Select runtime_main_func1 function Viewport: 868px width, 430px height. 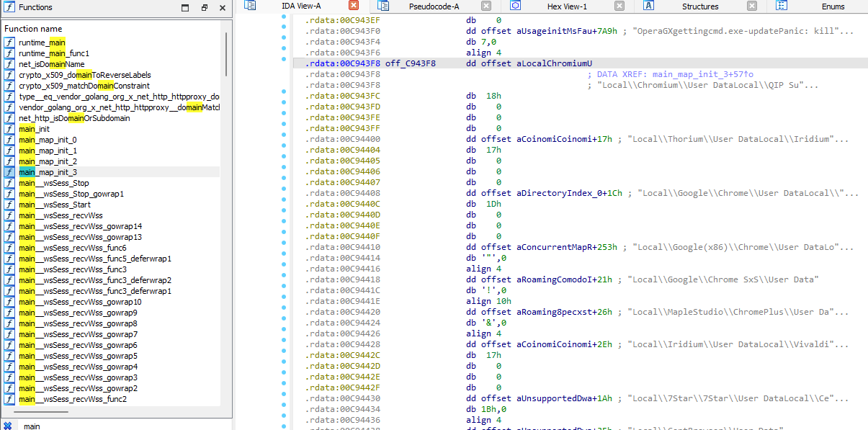click(54, 53)
